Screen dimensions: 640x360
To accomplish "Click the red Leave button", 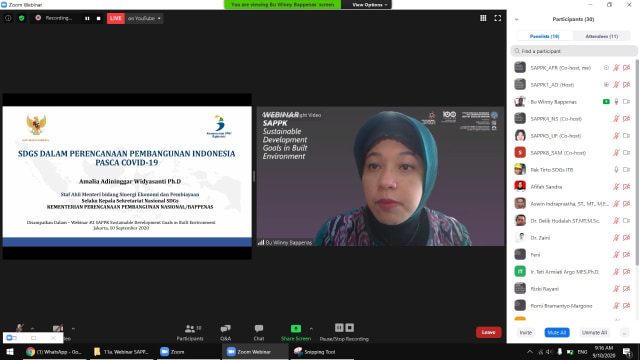I will 489,332.
